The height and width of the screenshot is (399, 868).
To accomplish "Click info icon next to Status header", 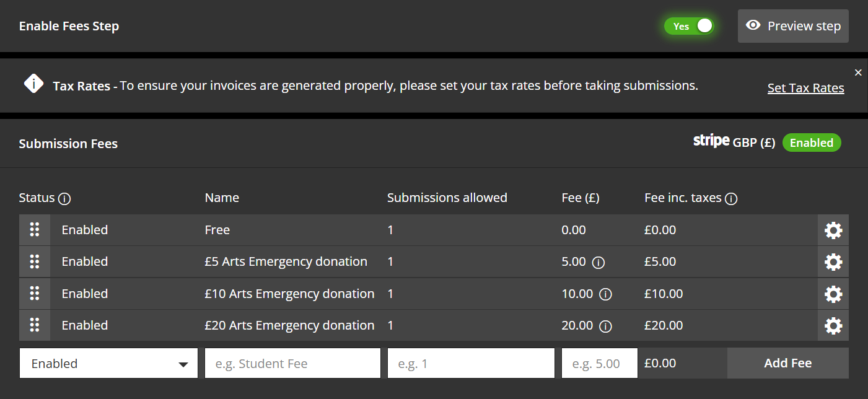I will click(x=64, y=199).
